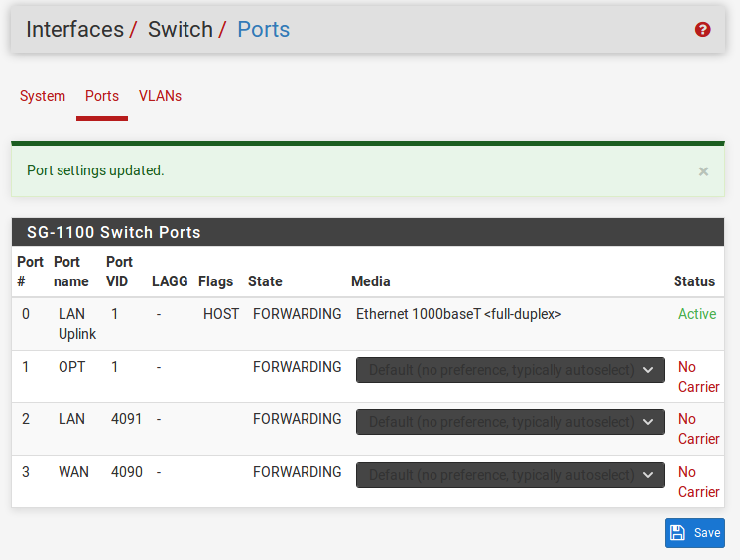This screenshot has height=560, width=740.
Task: Click the green Active status text
Action: 697,314
